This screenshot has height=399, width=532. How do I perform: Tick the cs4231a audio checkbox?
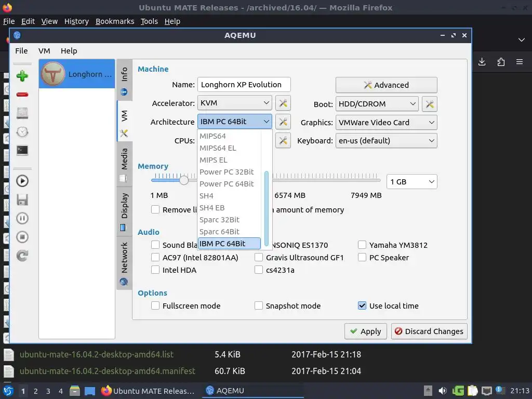(259, 270)
